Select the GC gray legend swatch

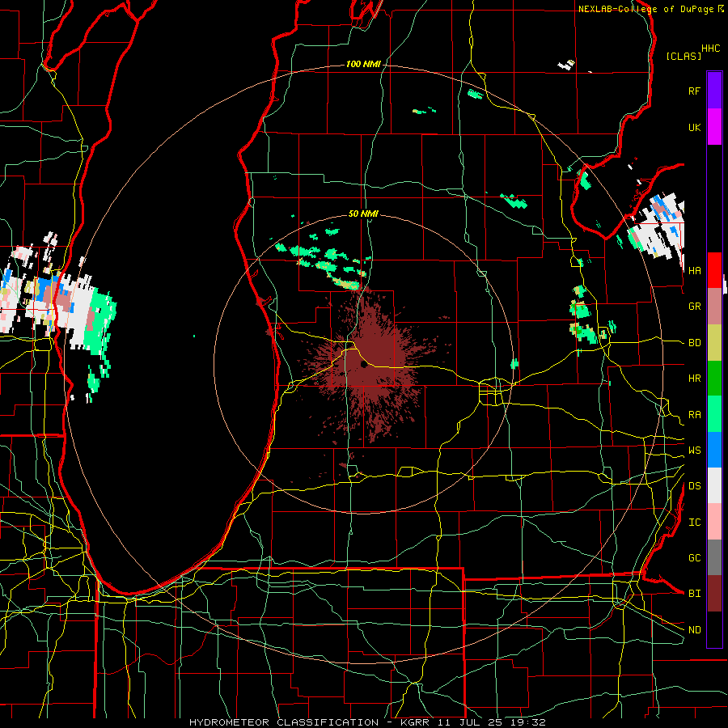[714, 557]
